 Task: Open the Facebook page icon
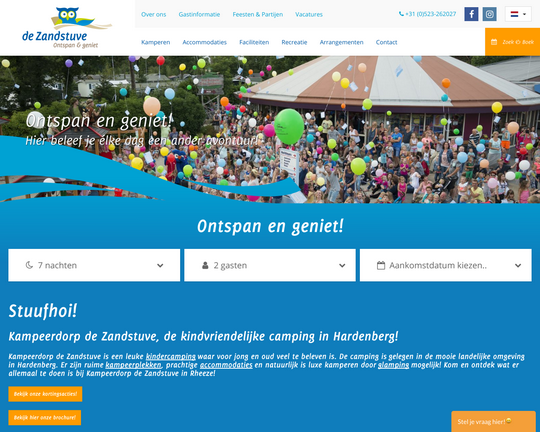(x=471, y=14)
